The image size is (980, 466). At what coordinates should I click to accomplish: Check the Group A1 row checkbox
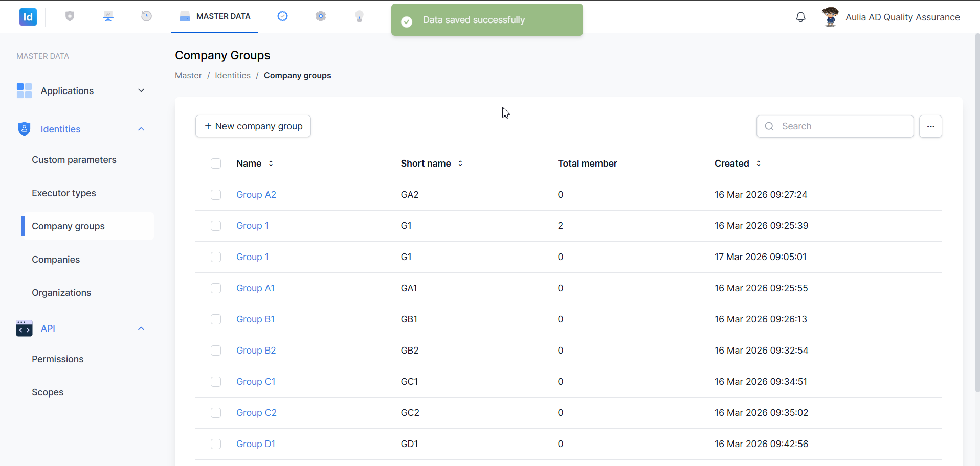point(216,288)
